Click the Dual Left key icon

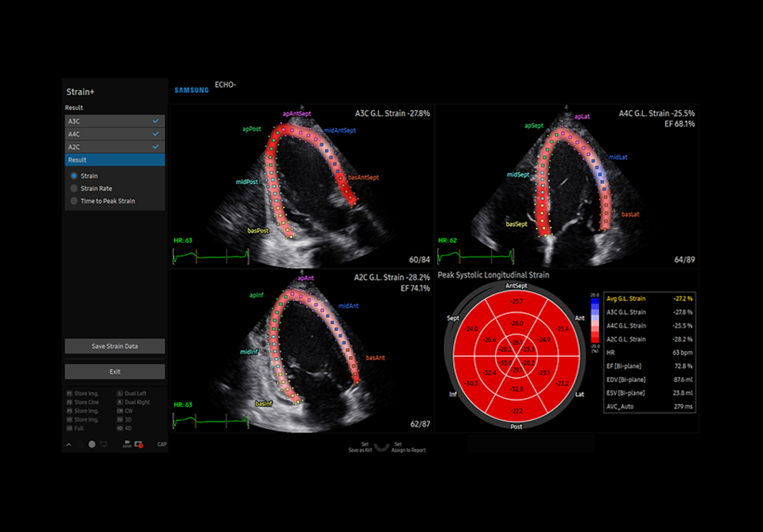(119, 394)
